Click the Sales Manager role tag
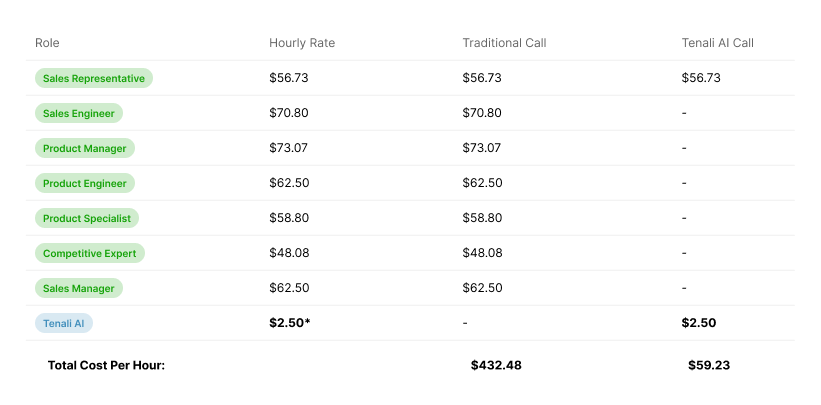Image resolution: width=821 pixels, height=405 pixels. pos(78,288)
